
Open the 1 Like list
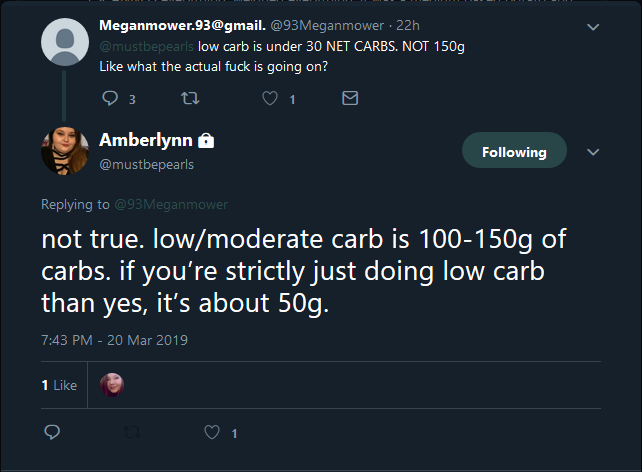click(59, 385)
